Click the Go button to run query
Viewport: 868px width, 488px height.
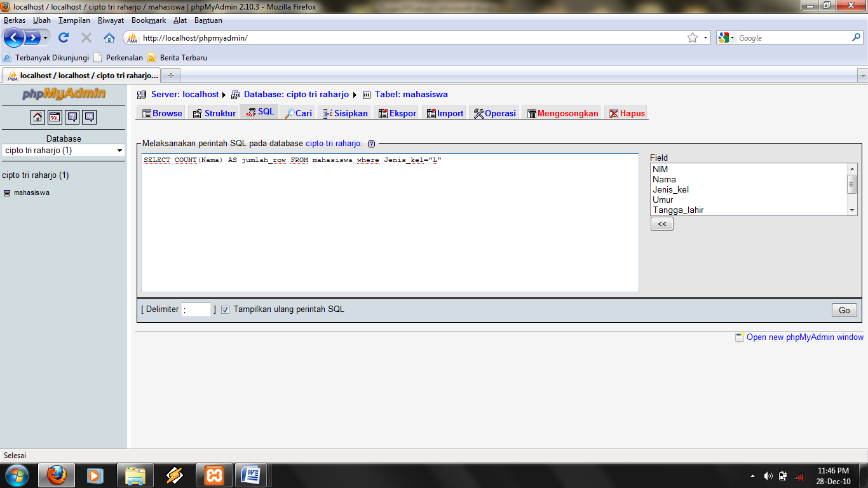pyautogui.click(x=844, y=310)
